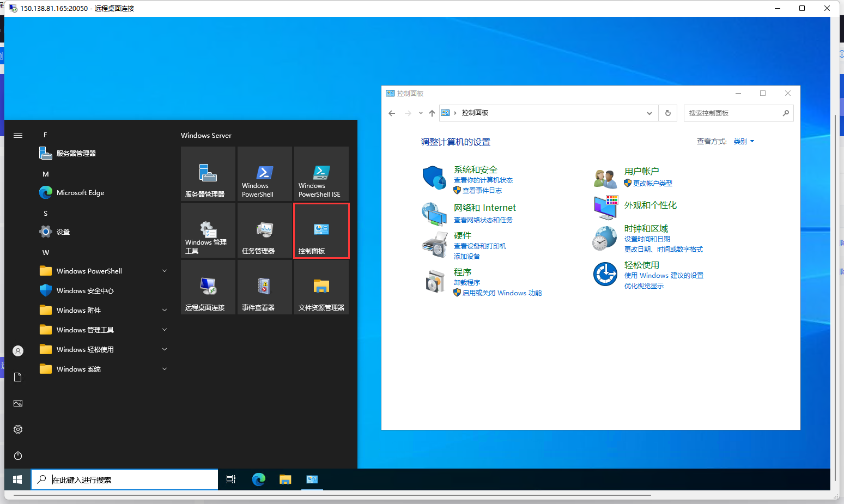Open the Windows 管理工具 tile
Viewport: 844px width, 504px height.
[208, 230]
